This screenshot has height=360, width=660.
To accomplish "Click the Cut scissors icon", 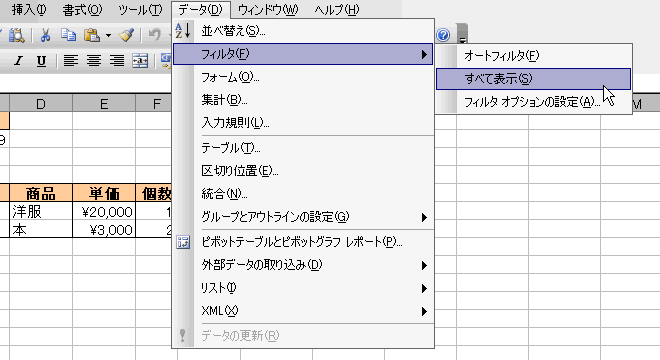I will (x=45, y=35).
